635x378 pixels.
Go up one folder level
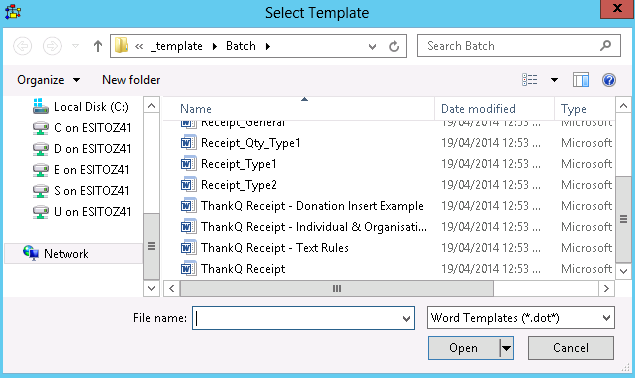click(x=98, y=46)
